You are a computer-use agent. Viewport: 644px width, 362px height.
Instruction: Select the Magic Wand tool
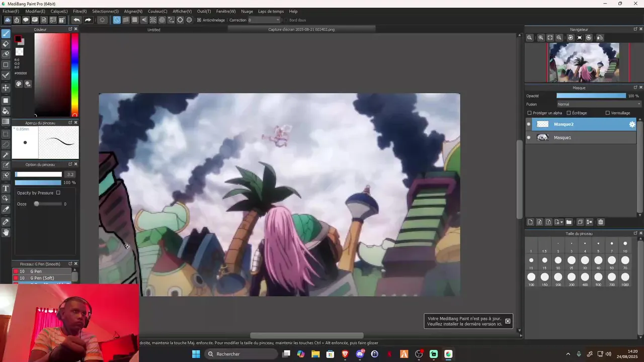tap(6, 155)
